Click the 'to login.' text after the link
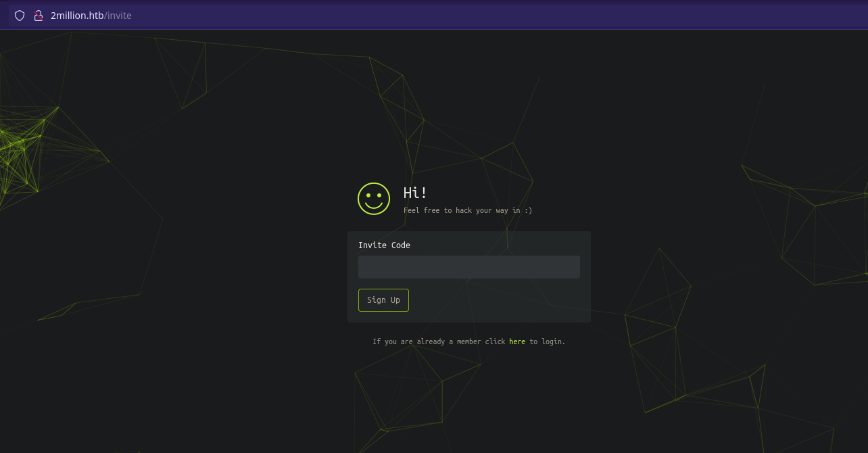The width and height of the screenshot is (868, 453). (x=548, y=342)
